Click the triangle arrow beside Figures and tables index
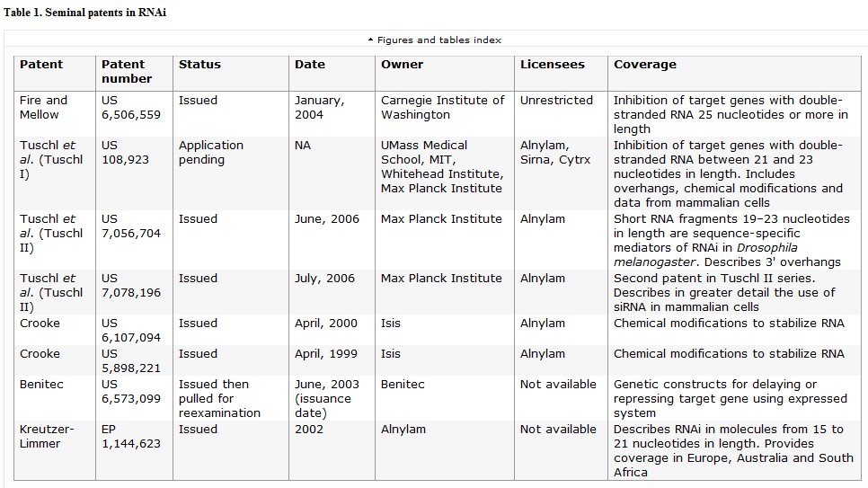The image size is (868, 488). pyautogui.click(x=370, y=40)
